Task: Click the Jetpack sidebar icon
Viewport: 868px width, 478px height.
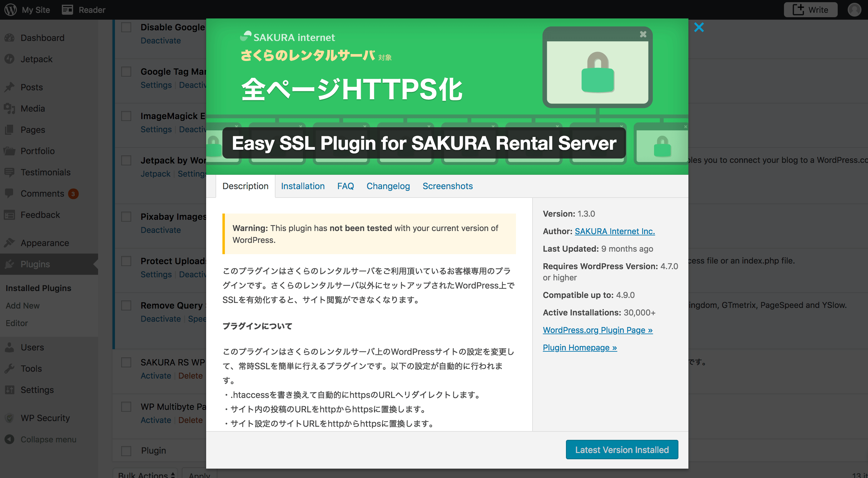Action: point(9,59)
